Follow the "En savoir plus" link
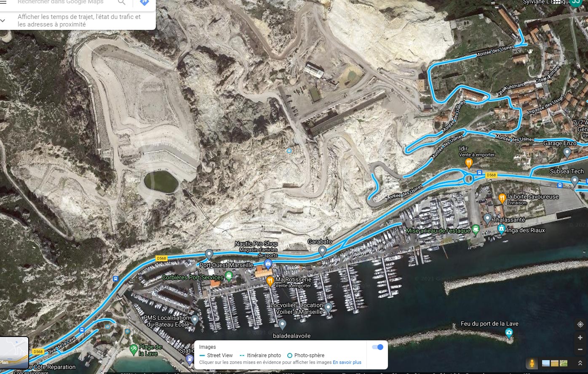Screen dimensions: 588x374 (347, 362)
